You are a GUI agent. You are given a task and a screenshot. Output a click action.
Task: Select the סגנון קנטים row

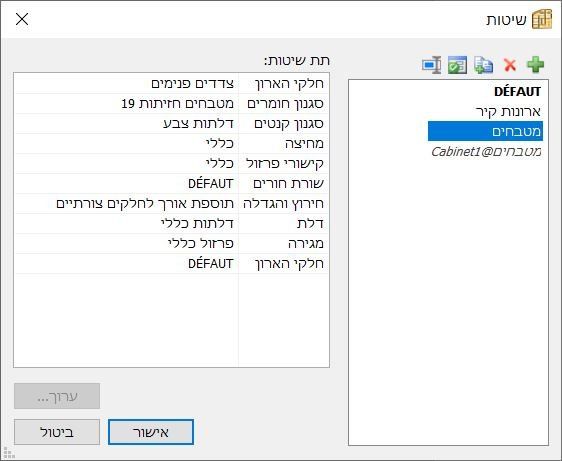172,124
